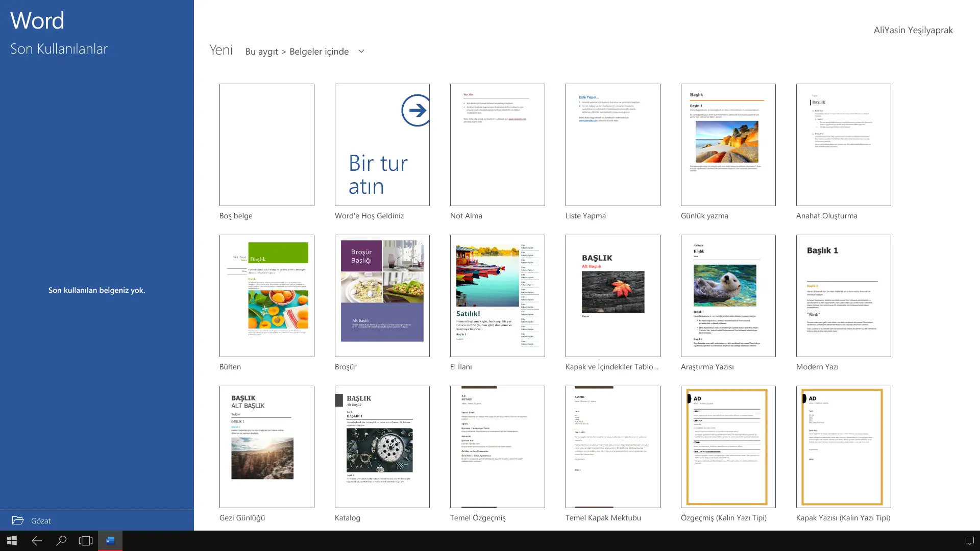
Task: Select the Temel Özgeçmiş resume template
Action: (498, 447)
